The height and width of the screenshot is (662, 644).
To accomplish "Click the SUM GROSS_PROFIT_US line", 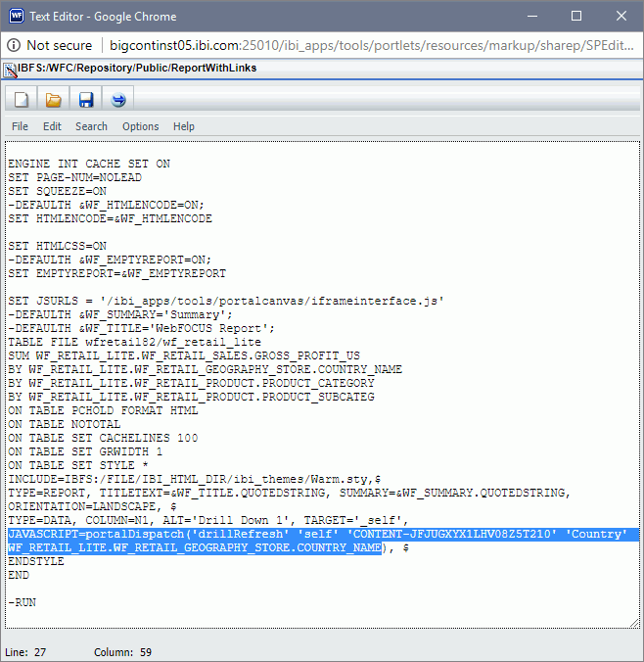I will (x=184, y=355).
